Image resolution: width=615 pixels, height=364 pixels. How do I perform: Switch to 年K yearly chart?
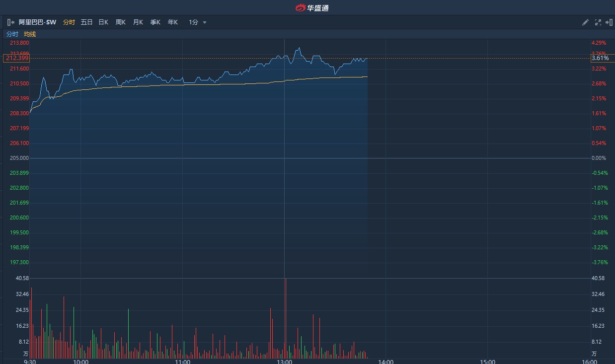click(x=173, y=22)
